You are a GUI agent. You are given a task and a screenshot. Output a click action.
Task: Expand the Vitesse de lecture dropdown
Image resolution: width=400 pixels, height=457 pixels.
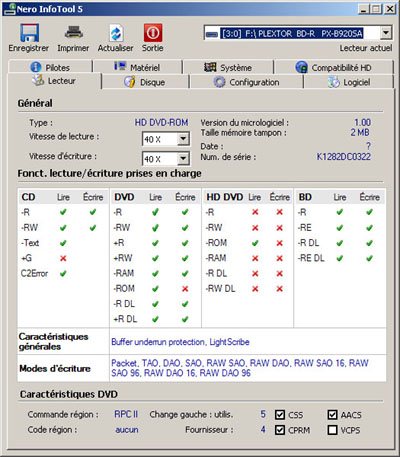(x=183, y=139)
